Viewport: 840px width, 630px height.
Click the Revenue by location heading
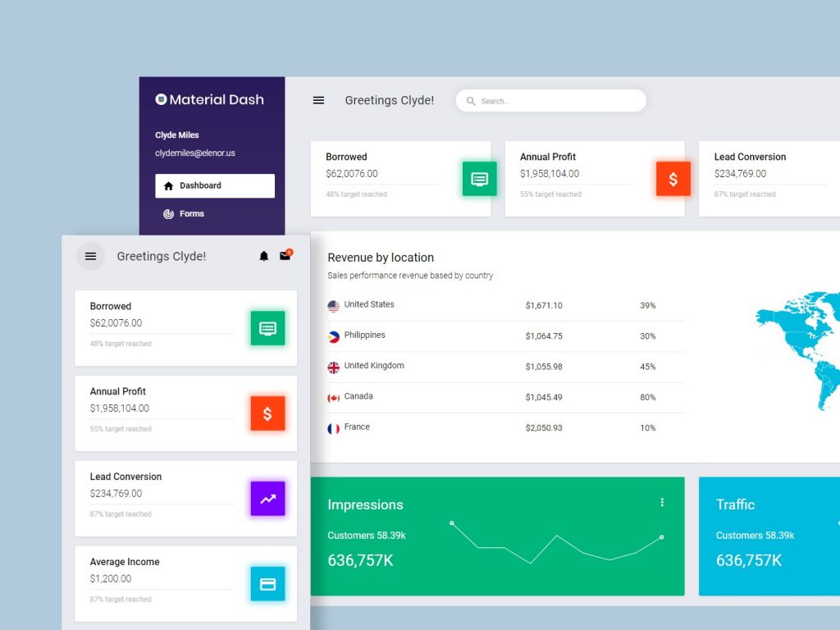pyautogui.click(x=381, y=258)
